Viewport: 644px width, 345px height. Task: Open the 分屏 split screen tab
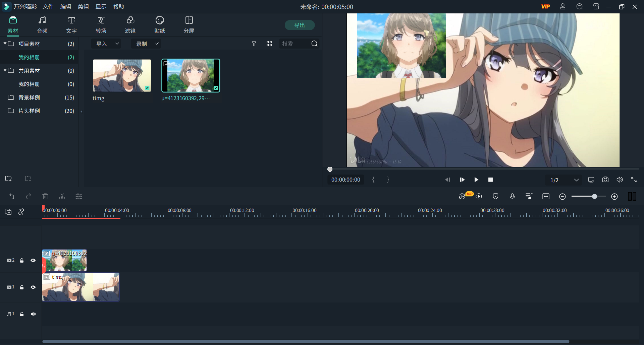tap(189, 25)
